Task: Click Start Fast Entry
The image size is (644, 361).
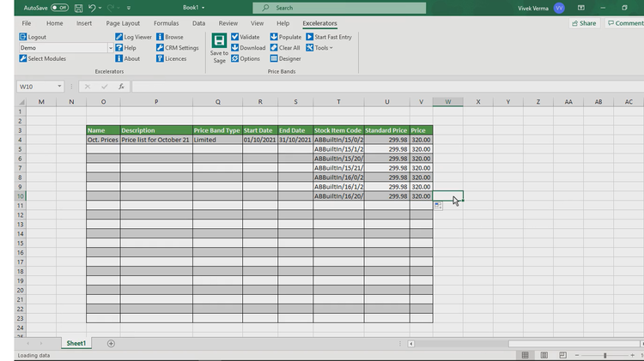Action: pyautogui.click(x=329, y=37)
